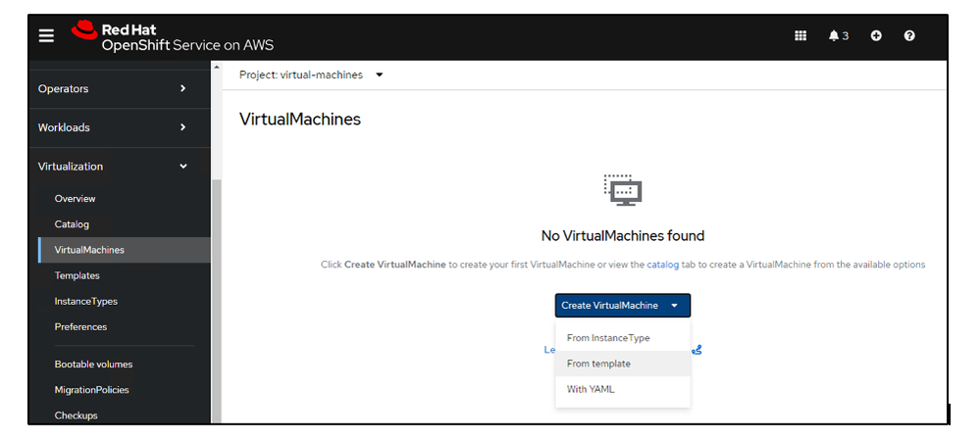The height and width of the screenshot is (441, 980).
Task: Click the plus import icon in header
Action: coord(876,36)
